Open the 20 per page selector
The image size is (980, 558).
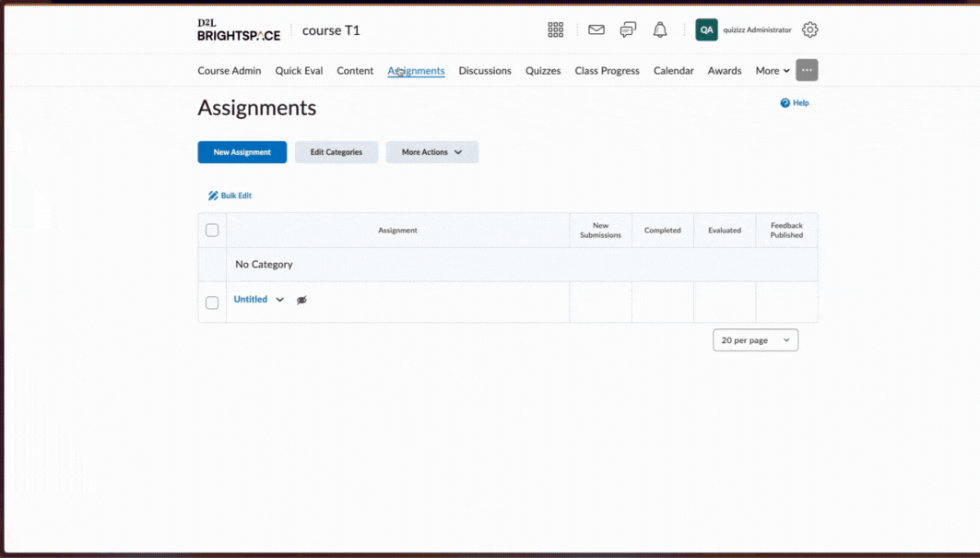pyautogui.click(x=755, y=339)
